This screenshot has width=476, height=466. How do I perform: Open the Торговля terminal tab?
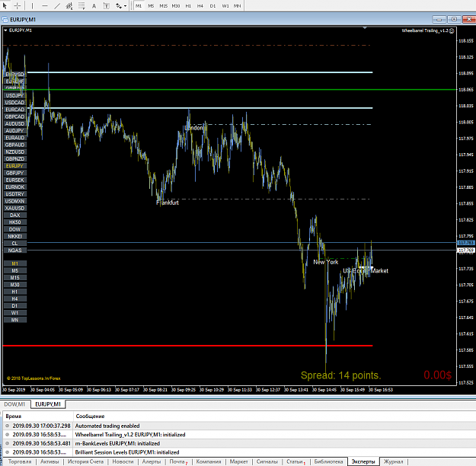pos(20,461)
